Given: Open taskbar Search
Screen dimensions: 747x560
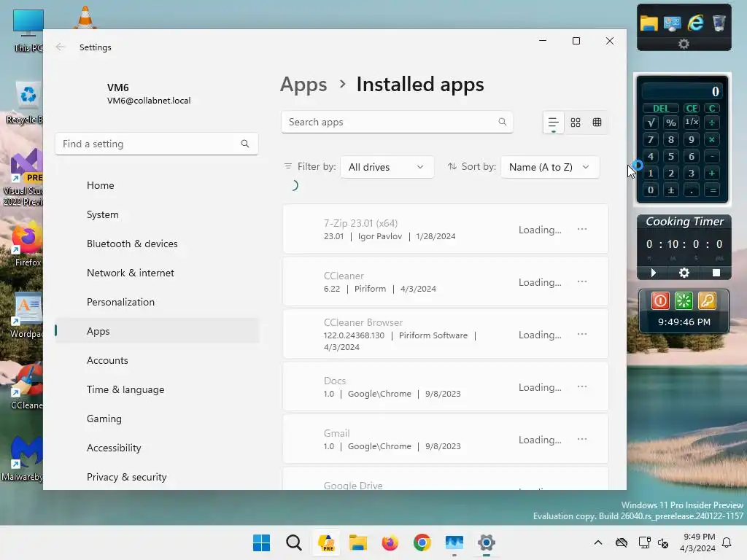Looking at the screenshot, I should 294,542.
